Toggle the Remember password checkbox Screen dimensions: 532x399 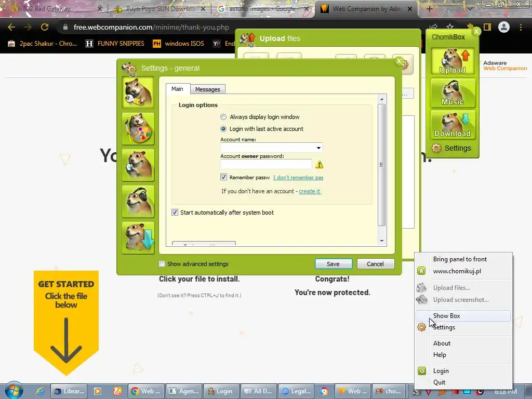pyautogui.click(x=223, y=177)
